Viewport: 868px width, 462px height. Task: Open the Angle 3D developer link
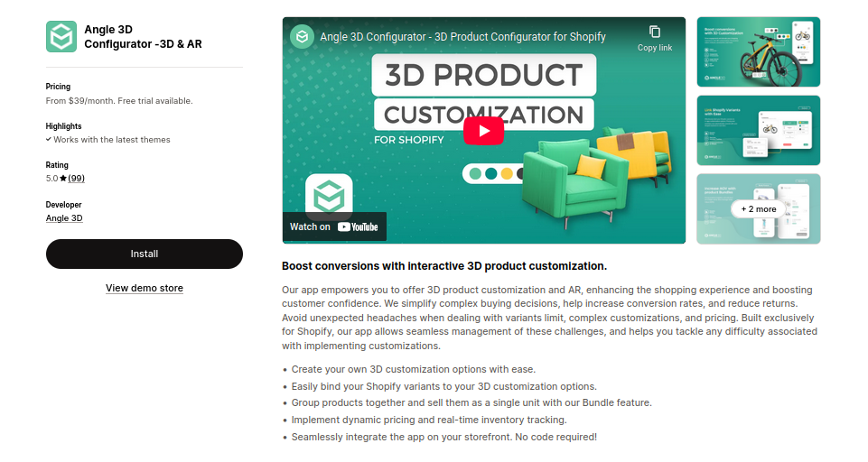point(64,218)
